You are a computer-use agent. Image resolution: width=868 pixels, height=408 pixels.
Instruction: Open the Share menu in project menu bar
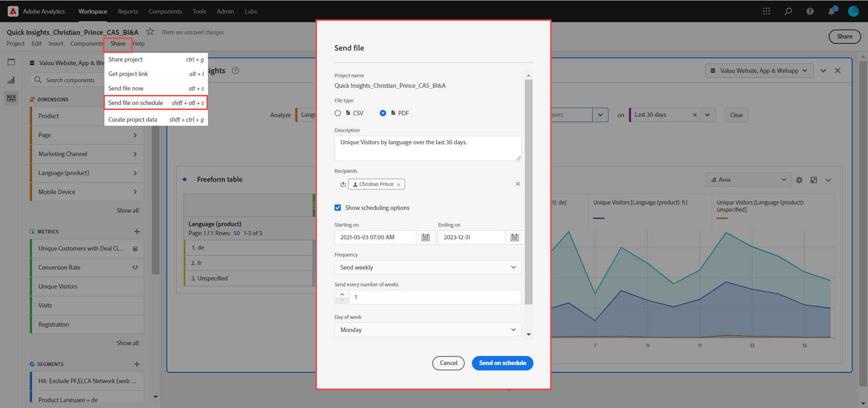(118, 44)
